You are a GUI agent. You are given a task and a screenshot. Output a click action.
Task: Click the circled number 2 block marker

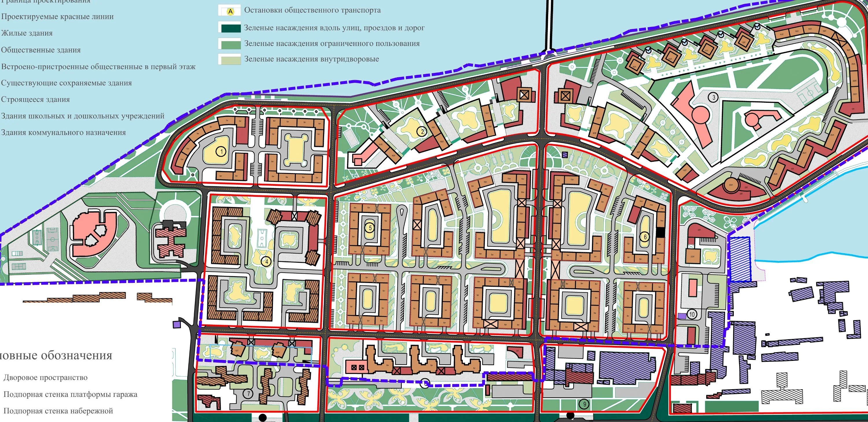point(422,131)
